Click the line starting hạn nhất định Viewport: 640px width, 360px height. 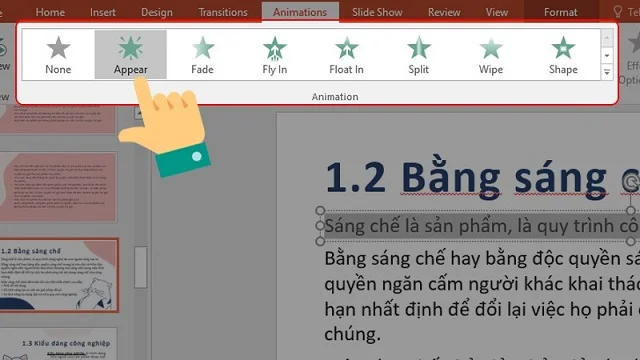(x=482, y=309)
